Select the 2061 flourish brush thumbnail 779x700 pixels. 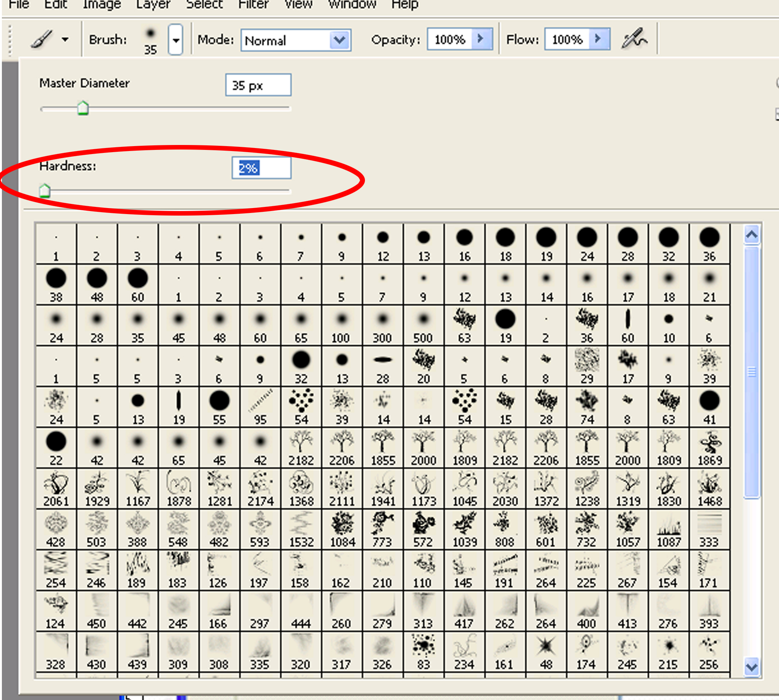pos(56,488)
